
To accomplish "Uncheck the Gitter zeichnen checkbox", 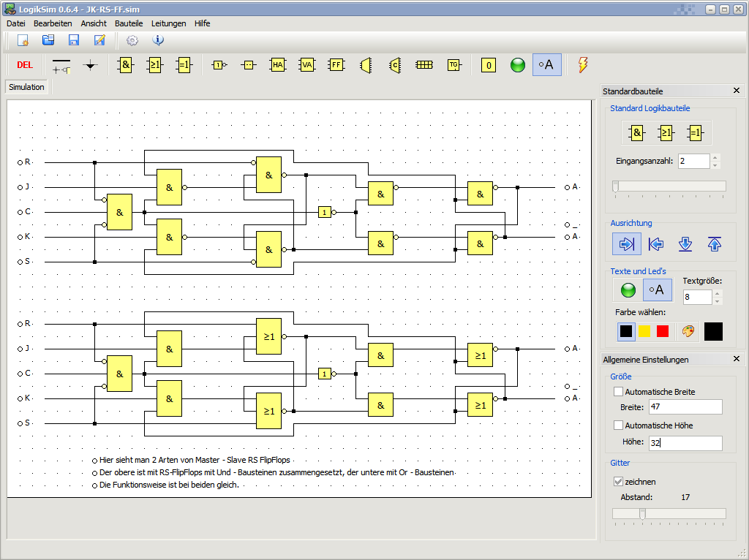I will click(x=618, y=481).
